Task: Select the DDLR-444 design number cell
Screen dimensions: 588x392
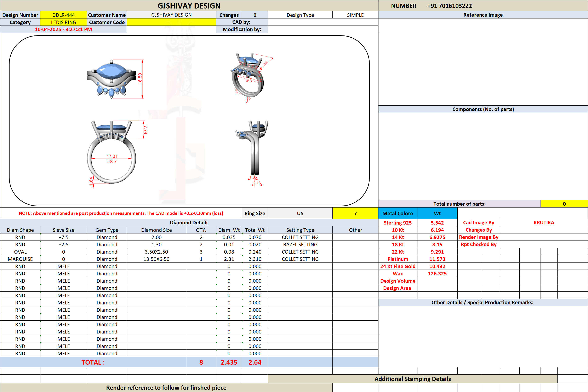Action: pos(63,15)
